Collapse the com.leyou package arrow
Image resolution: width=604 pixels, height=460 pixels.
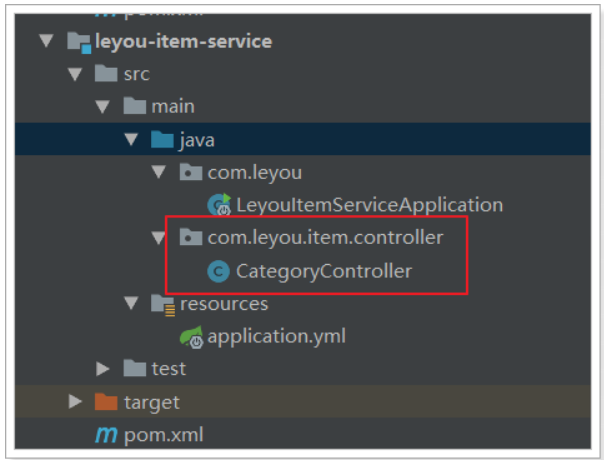coord(159,172)
